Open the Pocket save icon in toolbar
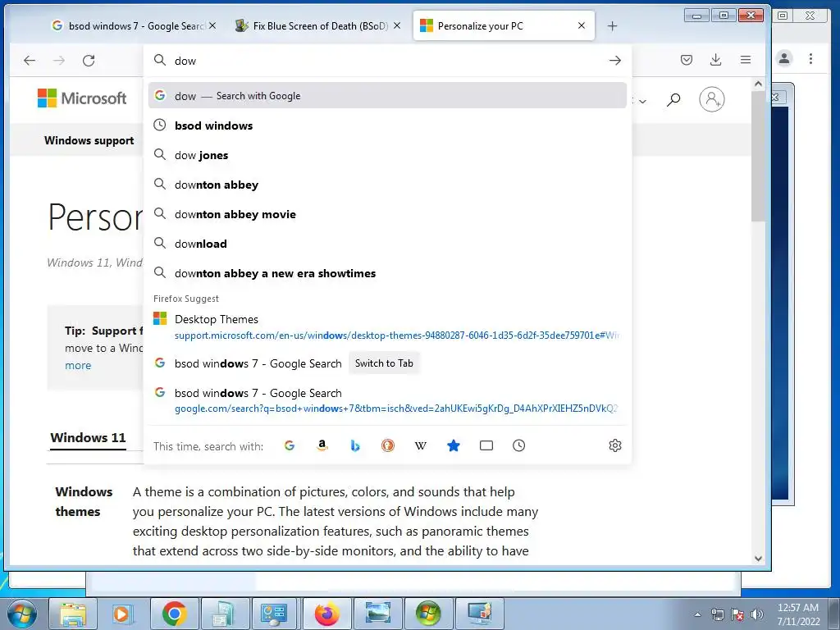This screenshot has width=840, height=630. click(x=687, y=60)
